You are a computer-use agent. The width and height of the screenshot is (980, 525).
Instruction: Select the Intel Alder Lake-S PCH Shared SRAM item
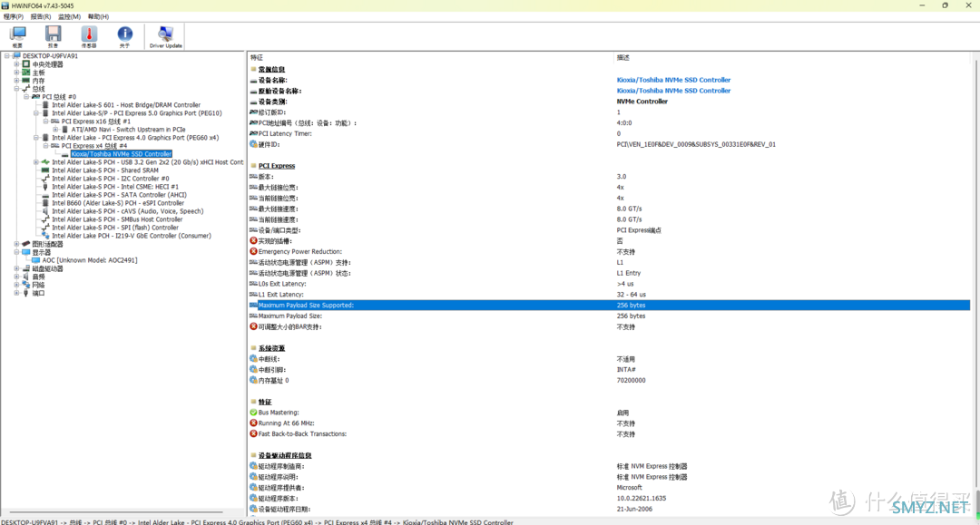tap(105, 170)
